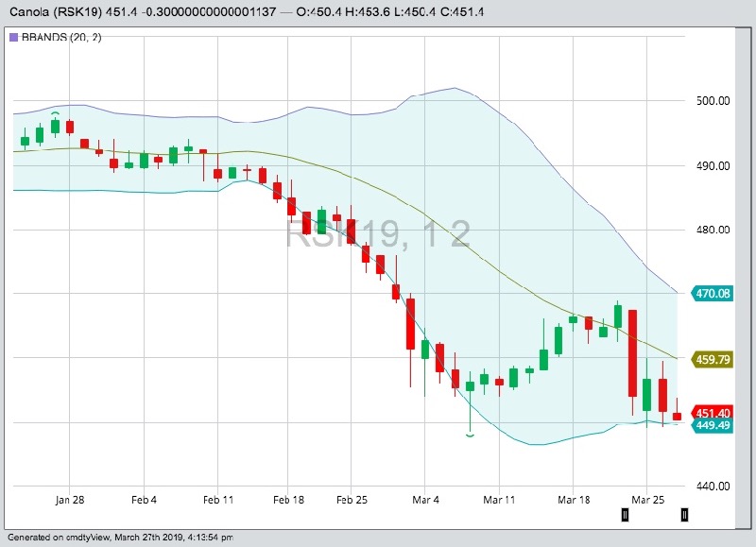The image size is (756, 547).
Task: Click the Canola (RSK19) chart title
Action: 56,11
